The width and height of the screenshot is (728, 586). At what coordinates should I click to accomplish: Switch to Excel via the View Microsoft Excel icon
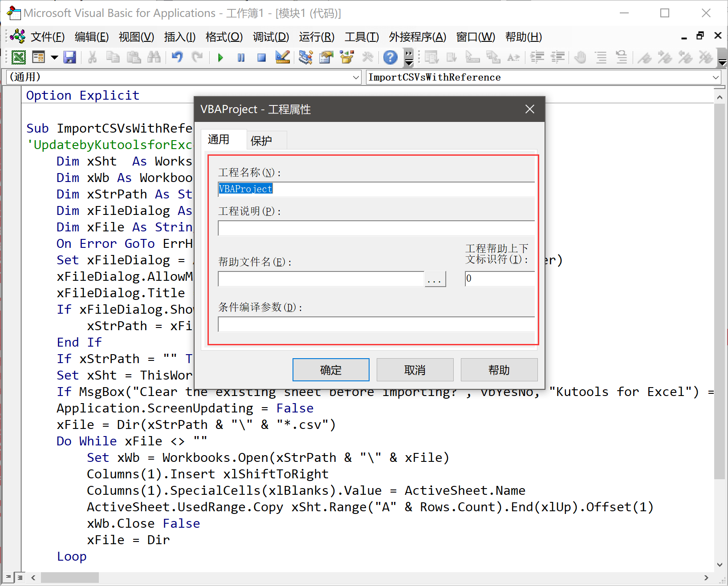coord(19,57)
